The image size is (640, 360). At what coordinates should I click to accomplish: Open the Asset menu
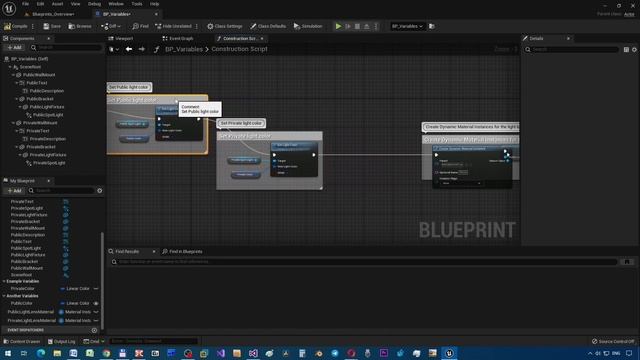pyautogui.click(x=57, y=4)
